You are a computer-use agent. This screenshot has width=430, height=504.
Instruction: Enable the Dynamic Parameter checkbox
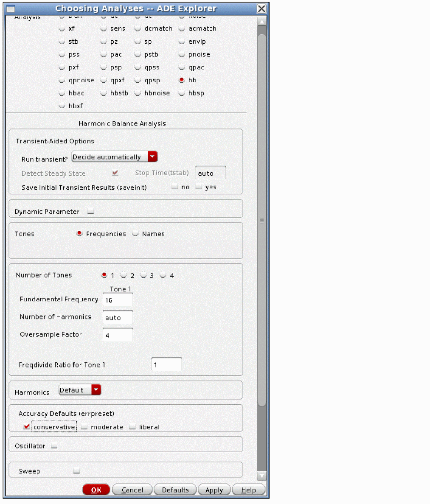click(x=90, y=212)
